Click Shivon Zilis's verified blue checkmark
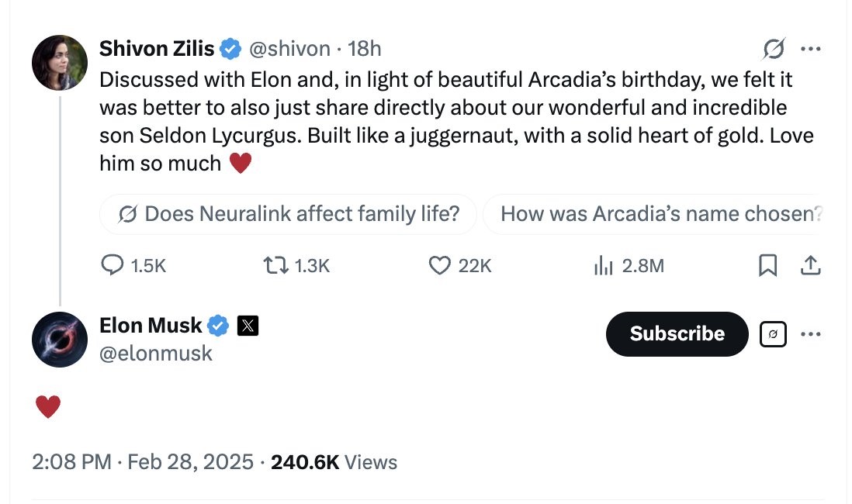Image resolution: width=852 pixels, height=504 pixels. pyautogui.click(x=230, y=49)
